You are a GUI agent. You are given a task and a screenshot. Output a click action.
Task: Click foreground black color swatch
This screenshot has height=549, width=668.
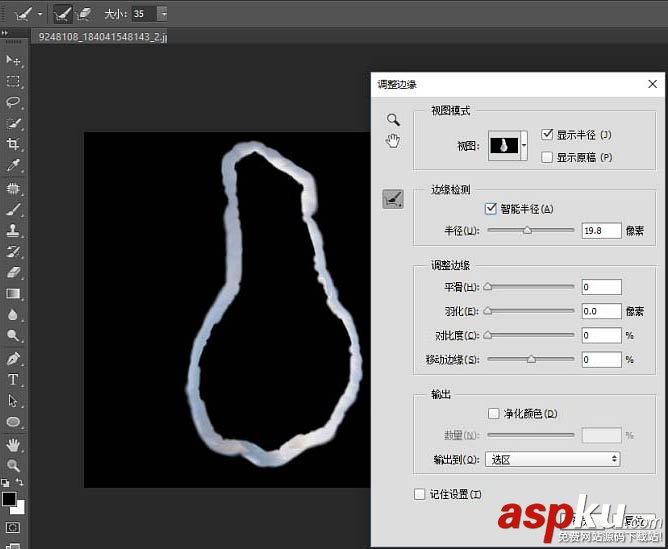click(x=9, y=499)
